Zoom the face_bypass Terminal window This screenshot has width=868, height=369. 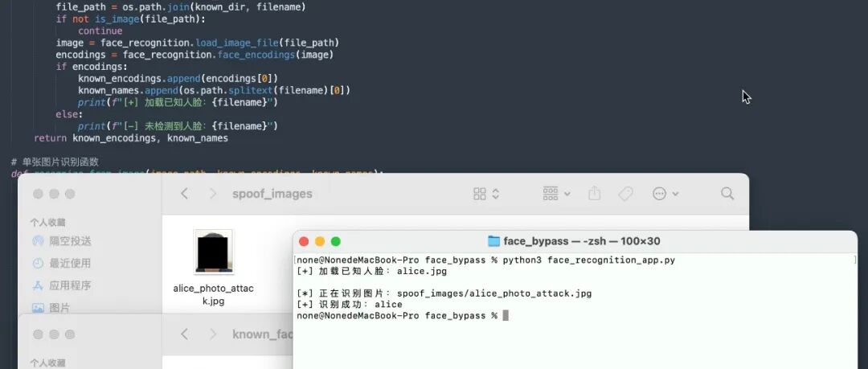point(335,241)
